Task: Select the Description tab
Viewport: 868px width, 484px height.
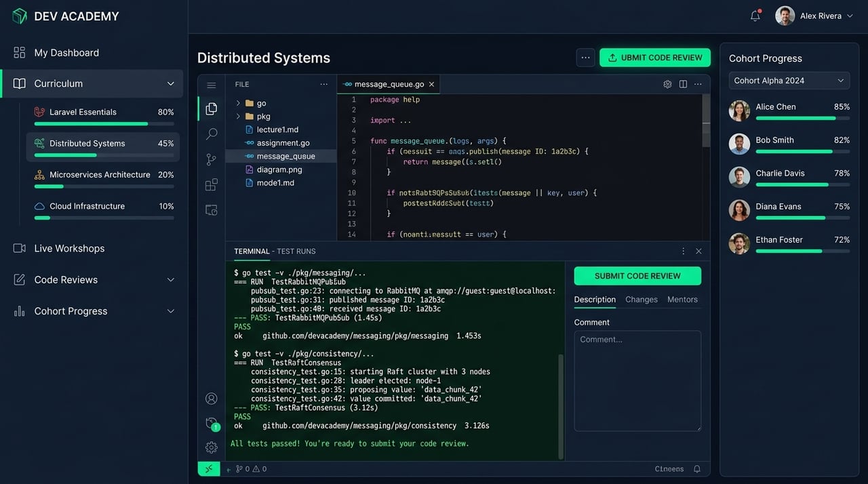Action: (x=595, y=299)
